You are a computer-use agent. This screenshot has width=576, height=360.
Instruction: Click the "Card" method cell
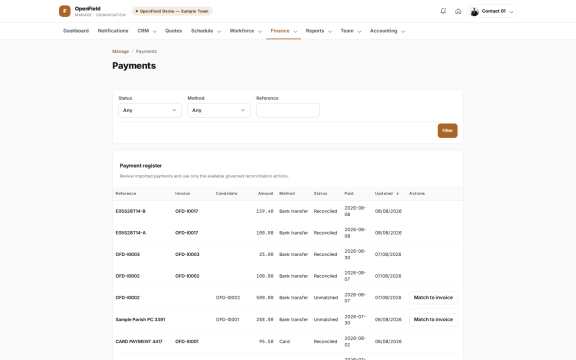(x=284, y=342)
